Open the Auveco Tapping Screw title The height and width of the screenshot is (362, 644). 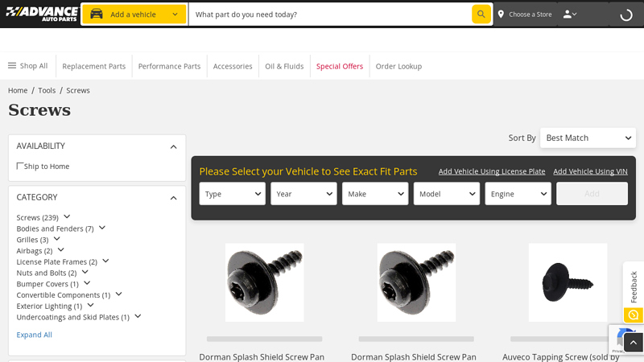pos(560,357)
